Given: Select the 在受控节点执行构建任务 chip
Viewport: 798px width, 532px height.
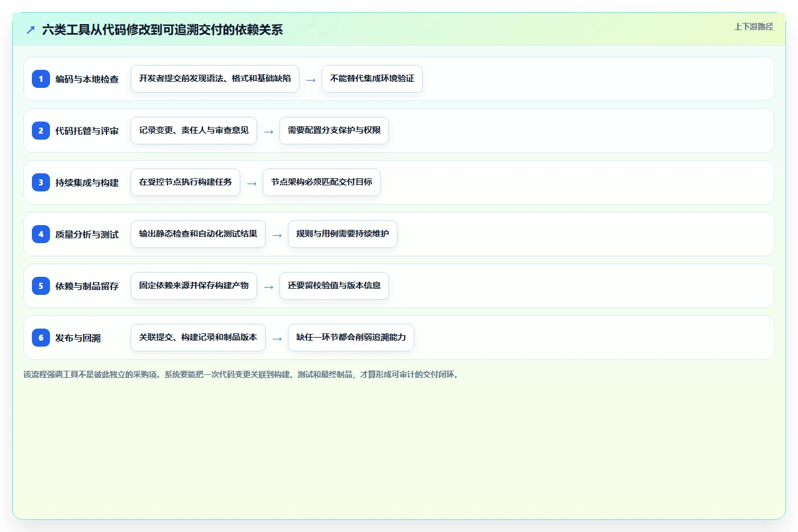Looking at the screenshot, I should click(185, 182).
